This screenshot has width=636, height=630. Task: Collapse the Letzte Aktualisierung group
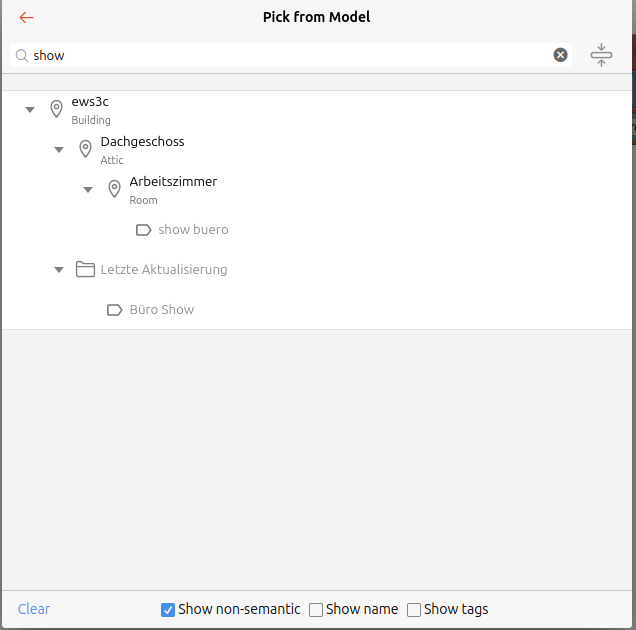tap(59, 270)
